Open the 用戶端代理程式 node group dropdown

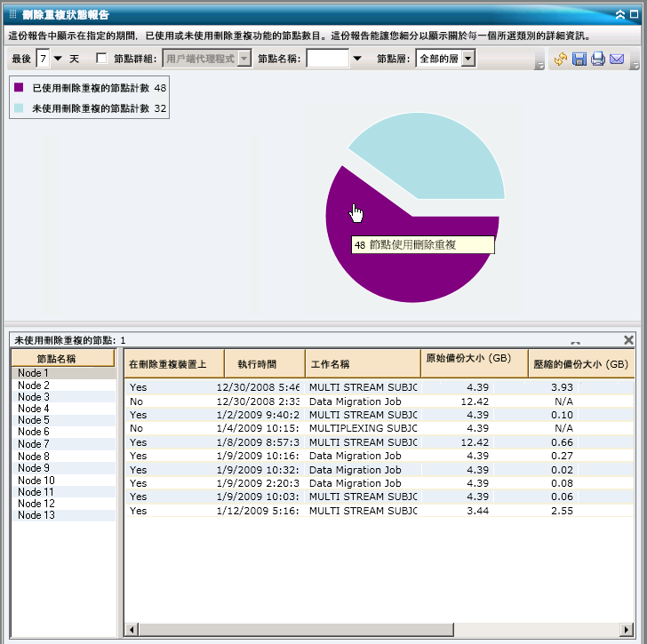[x=244, y=59]
